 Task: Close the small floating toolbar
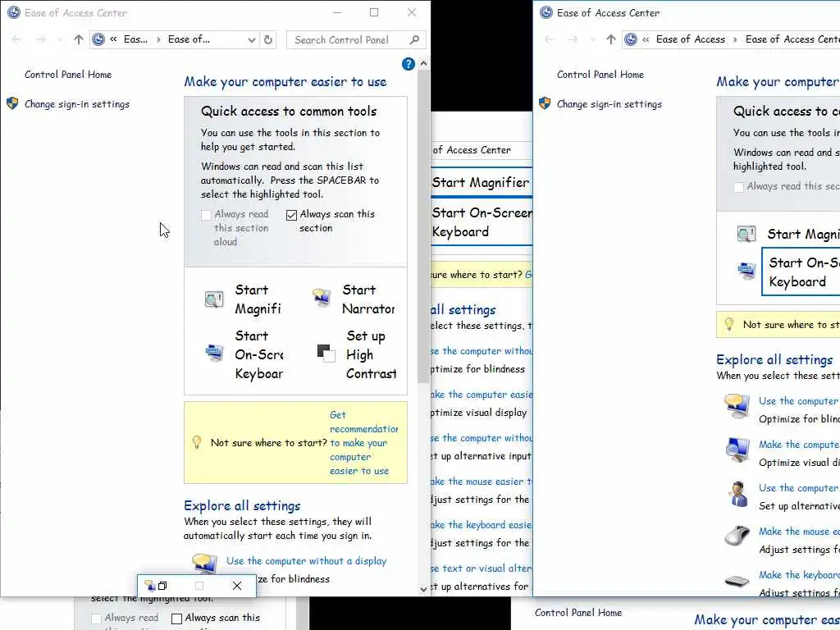pos(237,586)
